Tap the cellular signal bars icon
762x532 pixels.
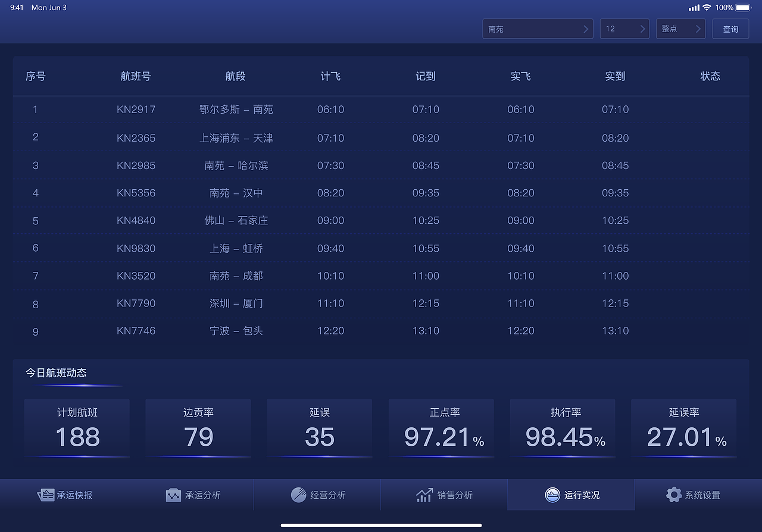[694, 8]
